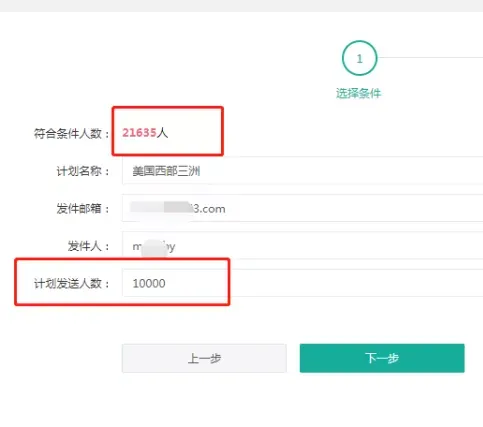Click empty space inside red box beside 21635人
The height and width of the screenshot is (427, 483).
point(195,133)
